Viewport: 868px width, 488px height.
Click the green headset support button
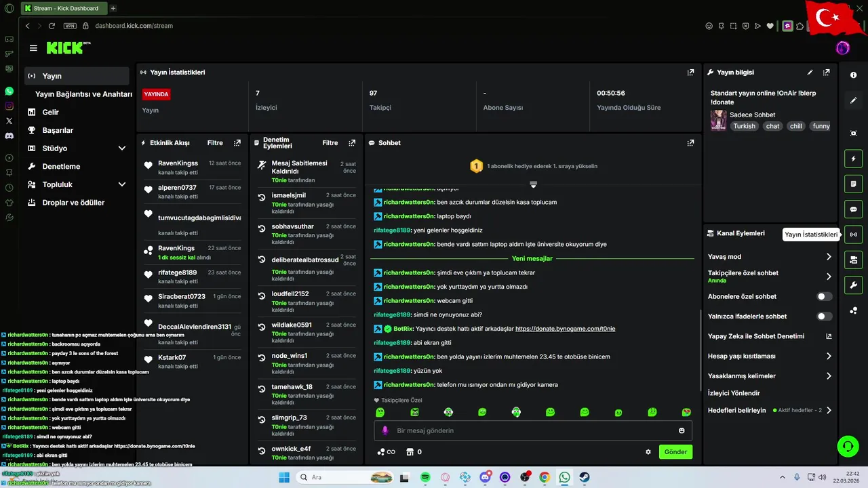pyautogui.click(x=848, y=445)
